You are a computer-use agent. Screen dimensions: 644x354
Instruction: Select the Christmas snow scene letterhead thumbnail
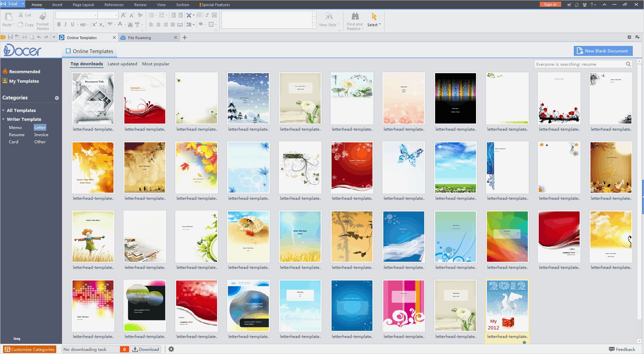pyautogui.click(x=248, y=98)
